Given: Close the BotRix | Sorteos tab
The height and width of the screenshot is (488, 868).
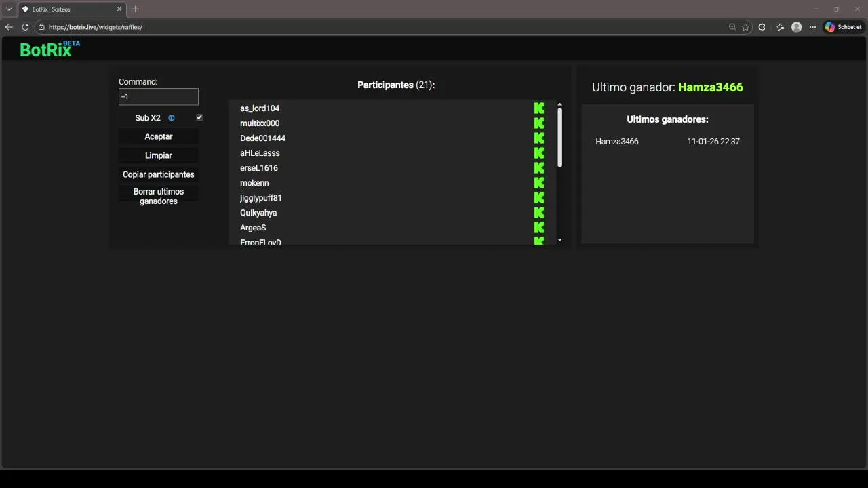Looking at the screenshot, I should [119, 9].
